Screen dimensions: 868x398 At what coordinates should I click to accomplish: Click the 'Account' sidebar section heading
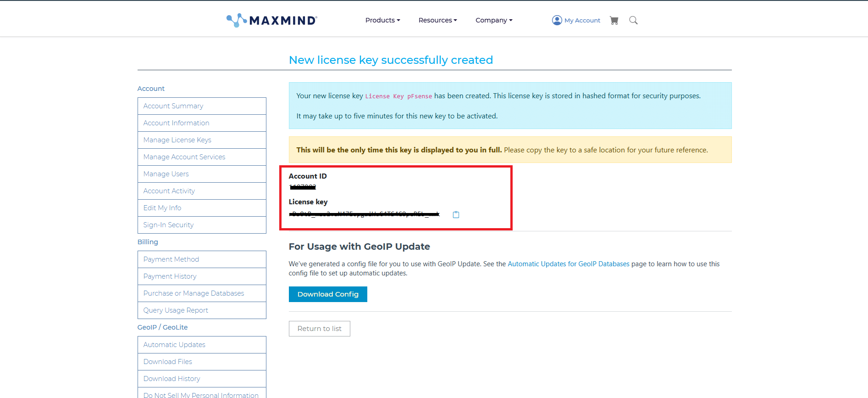pyautogui.click(x=151, y=89)
